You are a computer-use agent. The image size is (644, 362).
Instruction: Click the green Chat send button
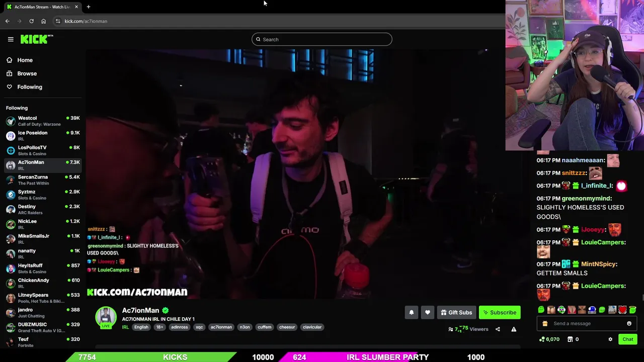(x=628, y=339)
